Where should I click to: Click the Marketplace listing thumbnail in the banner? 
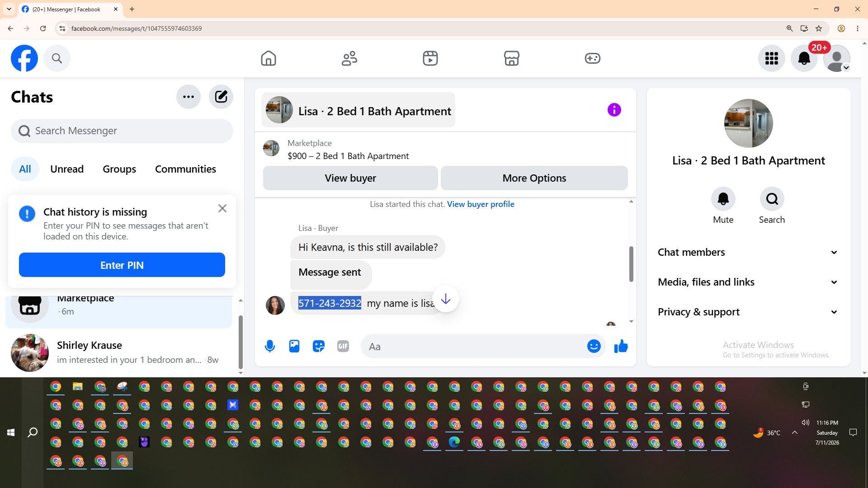[x=271, y=148]
